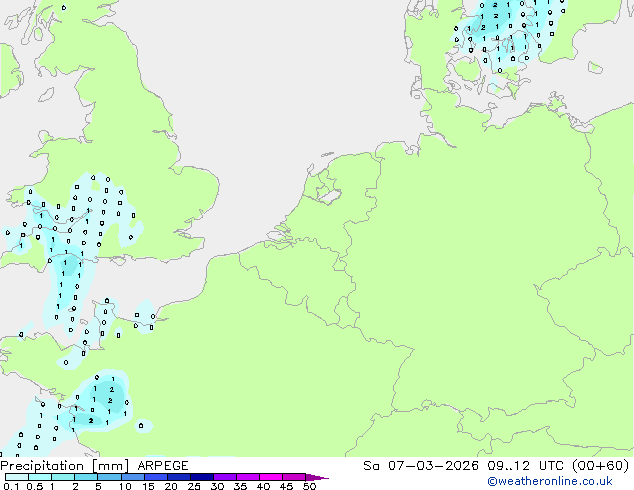This screenshot has height=490, width=634.
Task: Click the legend scale label '15'
Action: tap(148, 486)
